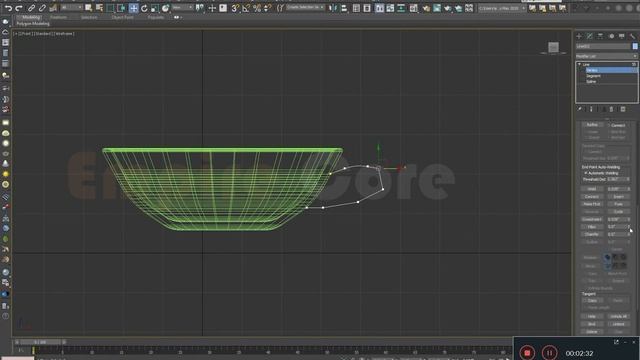Click the object color swatch beside name field
Viewport: 640px width, 360px height.
[635, 47]
